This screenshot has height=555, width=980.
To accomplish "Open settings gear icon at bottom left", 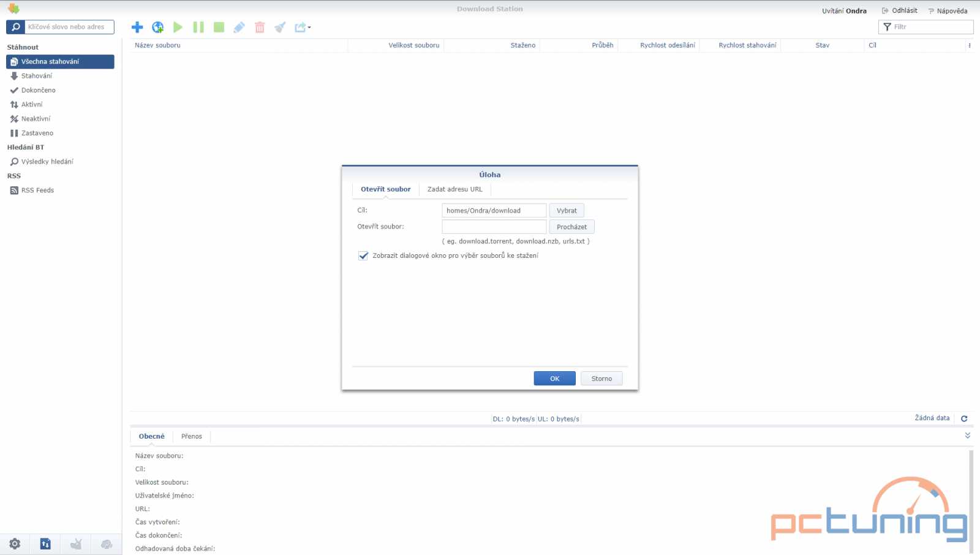I will click(x=15, y=544).
